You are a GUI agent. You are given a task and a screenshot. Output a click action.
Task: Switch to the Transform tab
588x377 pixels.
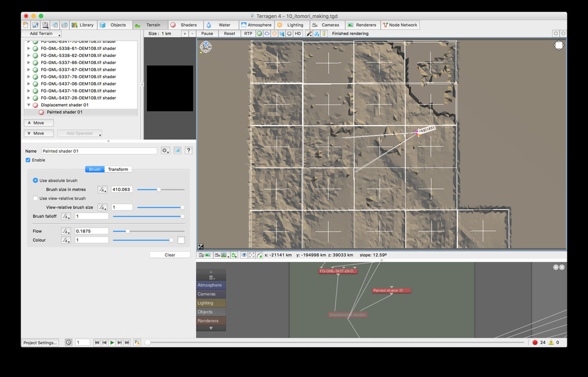point(118,170)
